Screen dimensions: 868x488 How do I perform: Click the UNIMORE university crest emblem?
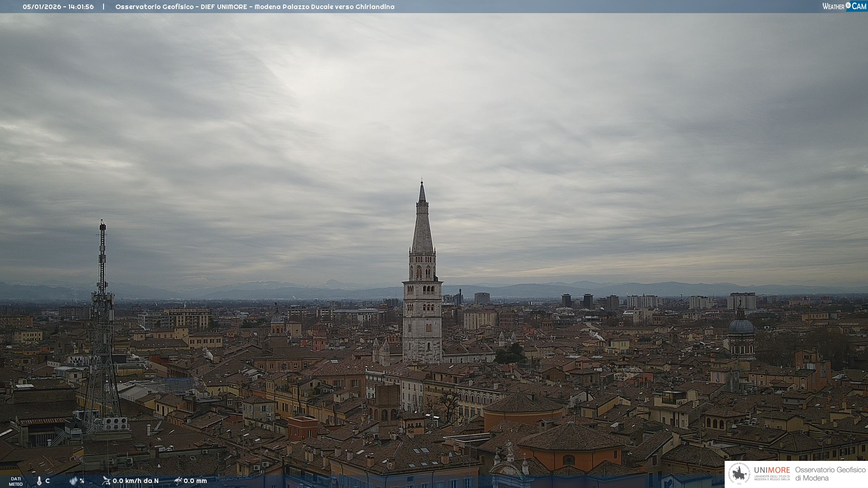point(739,474)
